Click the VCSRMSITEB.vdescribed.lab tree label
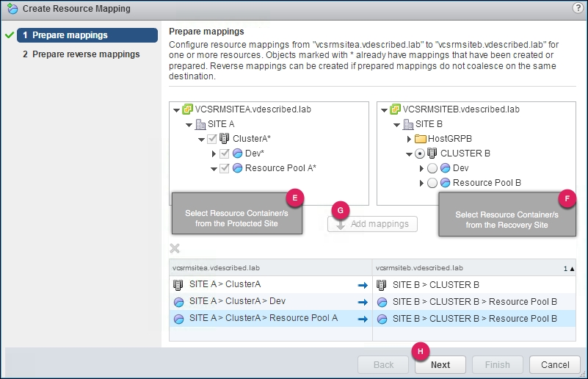The height and width of the screenshot is (379, 588). click(461, 109)
